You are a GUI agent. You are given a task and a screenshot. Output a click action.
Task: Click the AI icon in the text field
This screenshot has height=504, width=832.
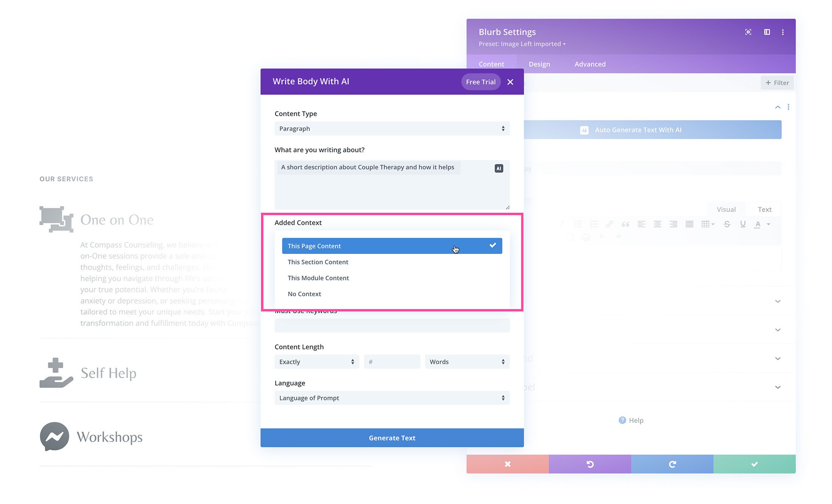[499, 168]
